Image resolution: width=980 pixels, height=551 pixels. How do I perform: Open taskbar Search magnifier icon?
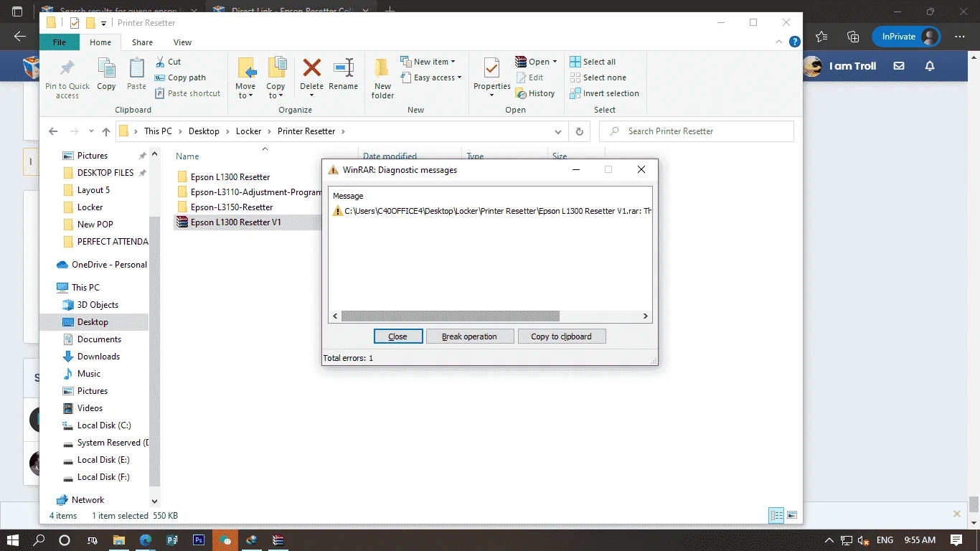tap(39, 540)
